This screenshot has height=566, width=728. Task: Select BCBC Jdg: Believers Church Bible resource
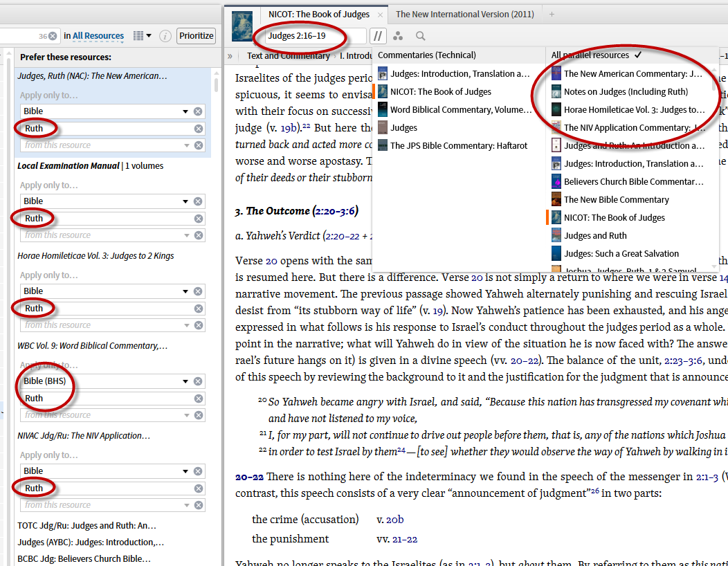[x=84, y=559]
